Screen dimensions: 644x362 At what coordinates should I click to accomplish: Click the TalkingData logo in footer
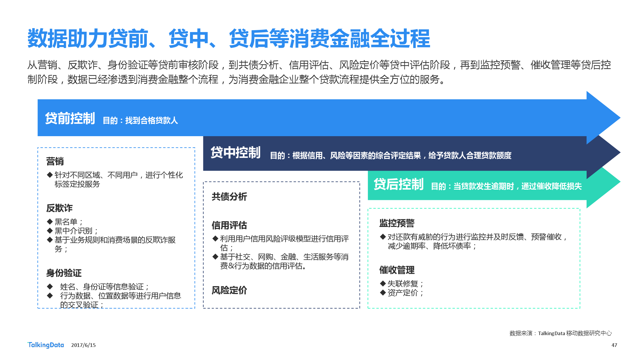click(46, 345)
